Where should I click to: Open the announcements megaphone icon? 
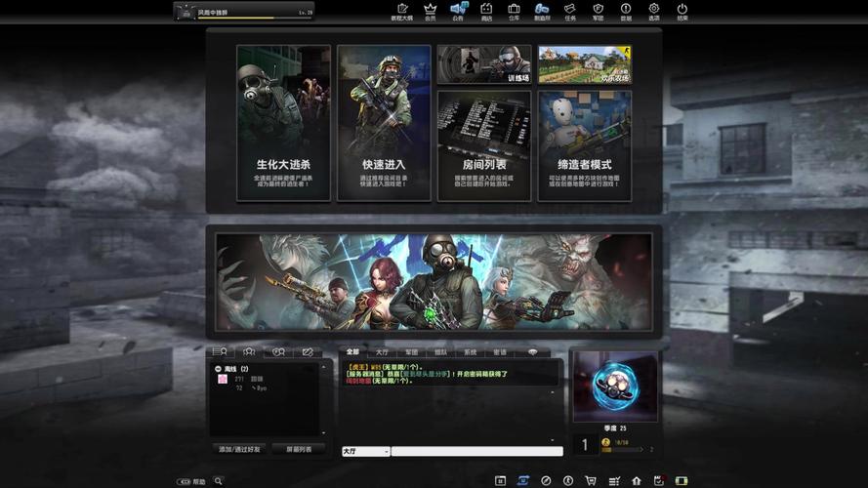[458, 11]
